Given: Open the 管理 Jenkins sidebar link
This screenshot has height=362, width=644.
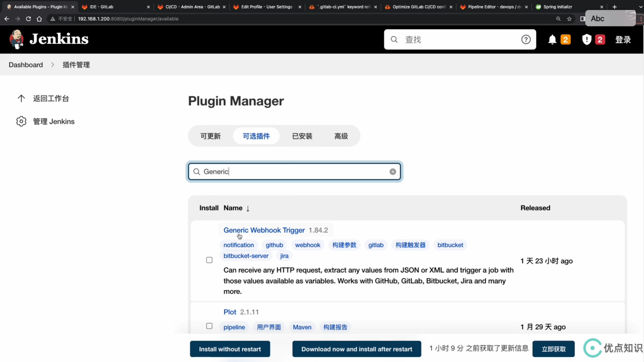Looking at the screenshot, I should tap(54, 122).
